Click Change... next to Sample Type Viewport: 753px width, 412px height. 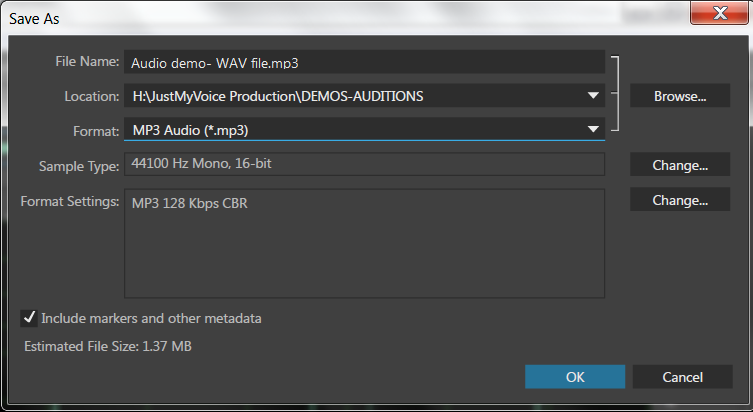tap(680, 165)
